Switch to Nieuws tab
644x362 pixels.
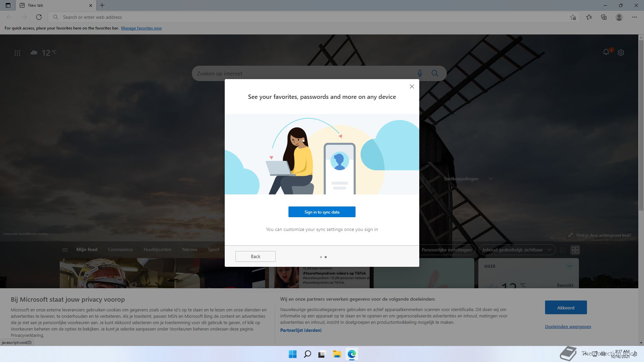[190, 250]
